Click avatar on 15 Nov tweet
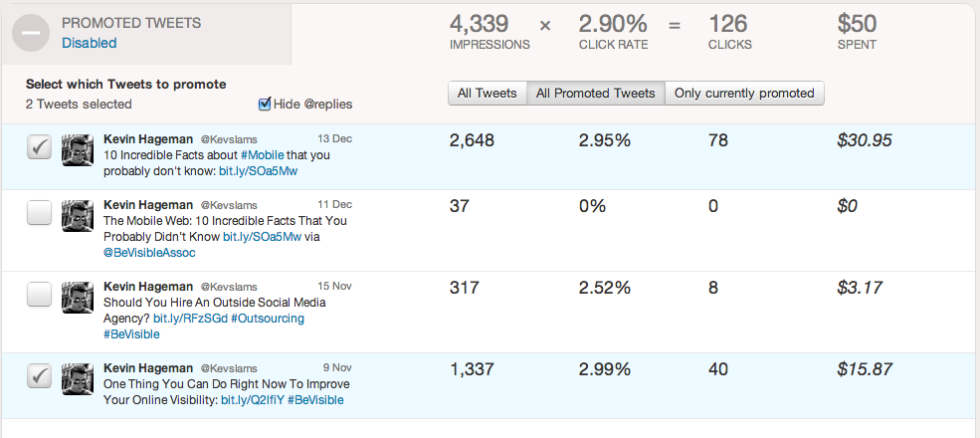This screenshot has width=980, height=438. coord(78,298)
